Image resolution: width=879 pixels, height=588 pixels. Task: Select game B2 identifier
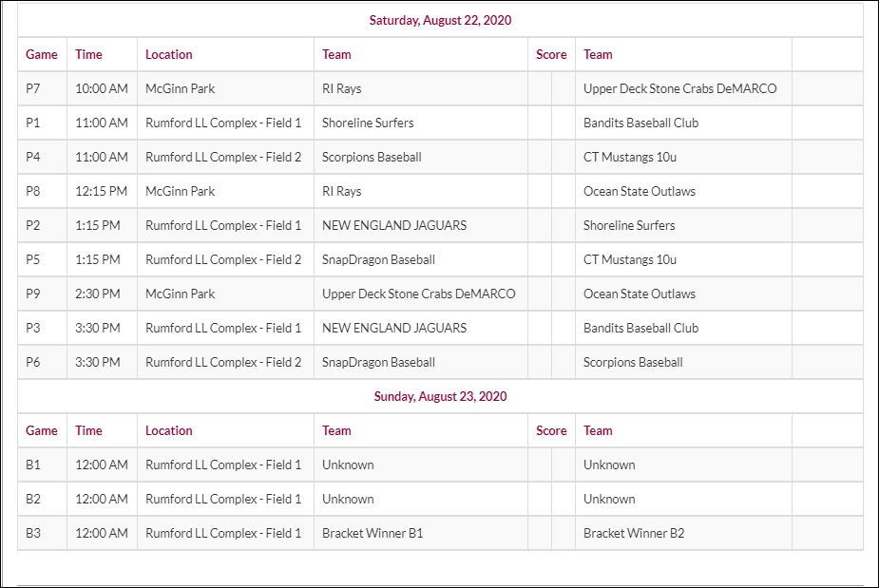(x=33, y=499)
